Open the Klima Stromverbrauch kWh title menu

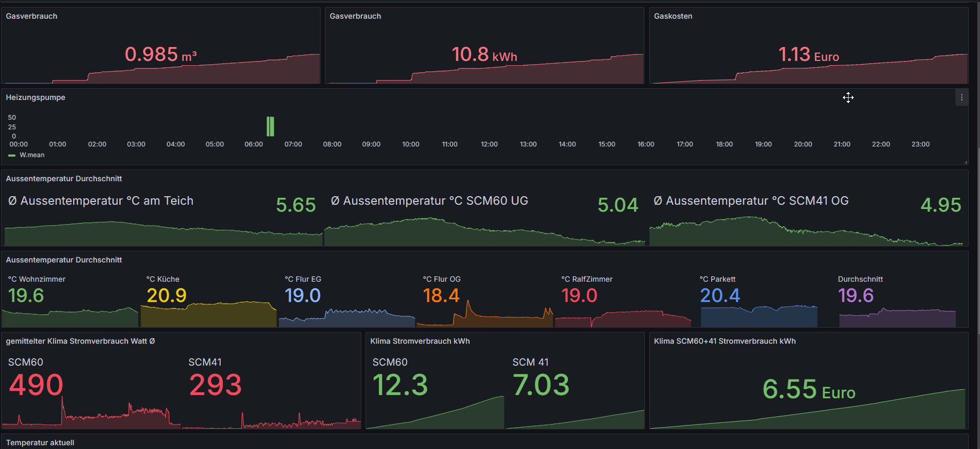point(420,341)
